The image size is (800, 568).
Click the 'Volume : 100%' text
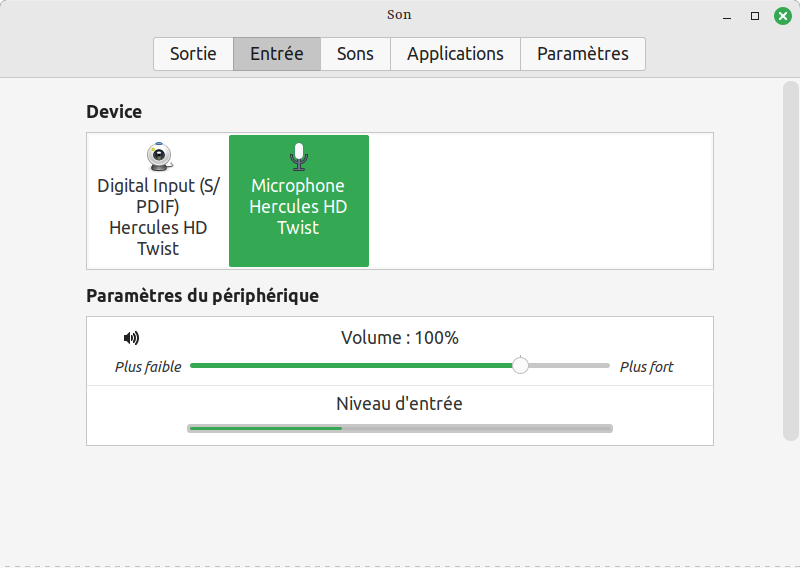point(400,338)
